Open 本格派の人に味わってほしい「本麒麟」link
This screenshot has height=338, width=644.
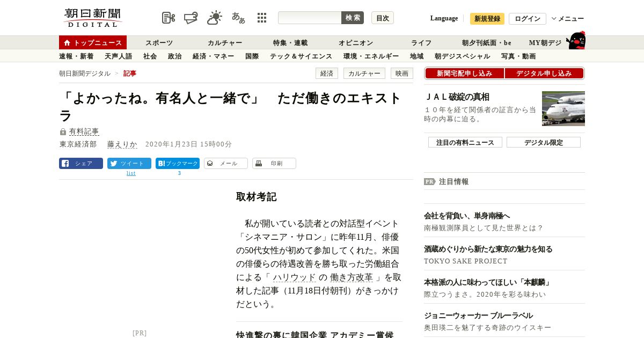(x=488, y=282)
